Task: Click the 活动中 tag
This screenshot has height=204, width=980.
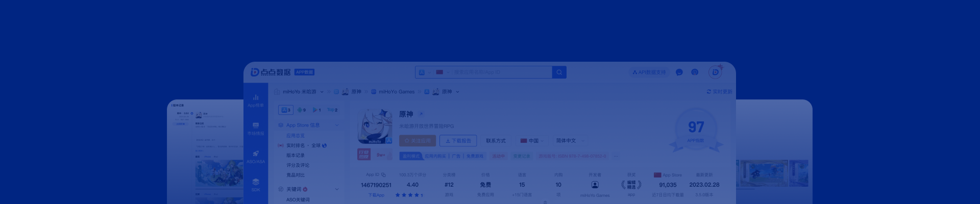Action: click(x=498, y=156)
